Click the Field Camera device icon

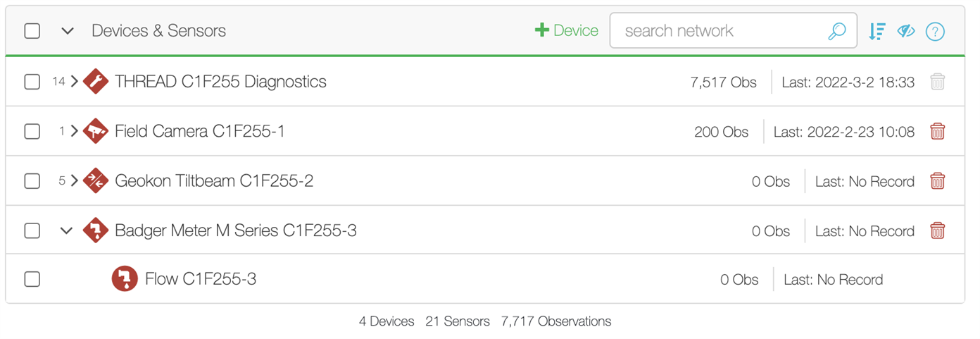tap(96, 131)
